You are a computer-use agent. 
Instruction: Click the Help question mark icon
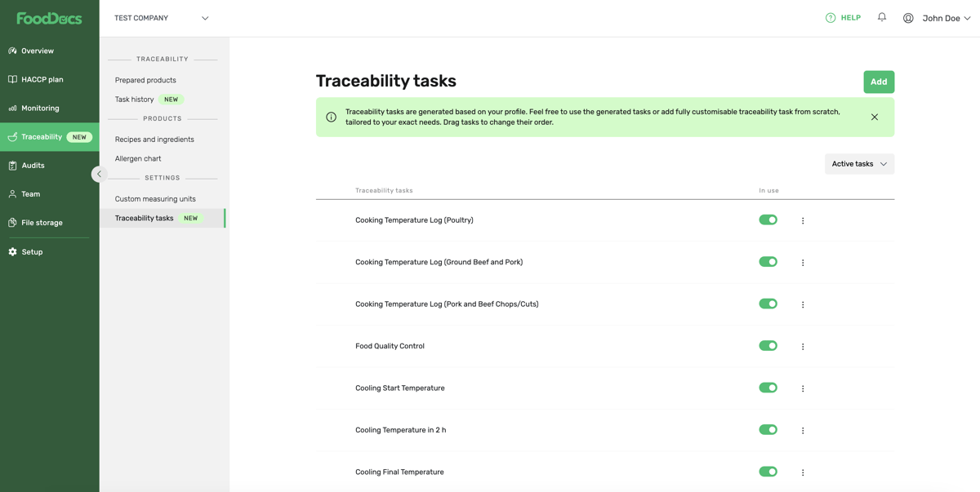(x=829, y=16)
